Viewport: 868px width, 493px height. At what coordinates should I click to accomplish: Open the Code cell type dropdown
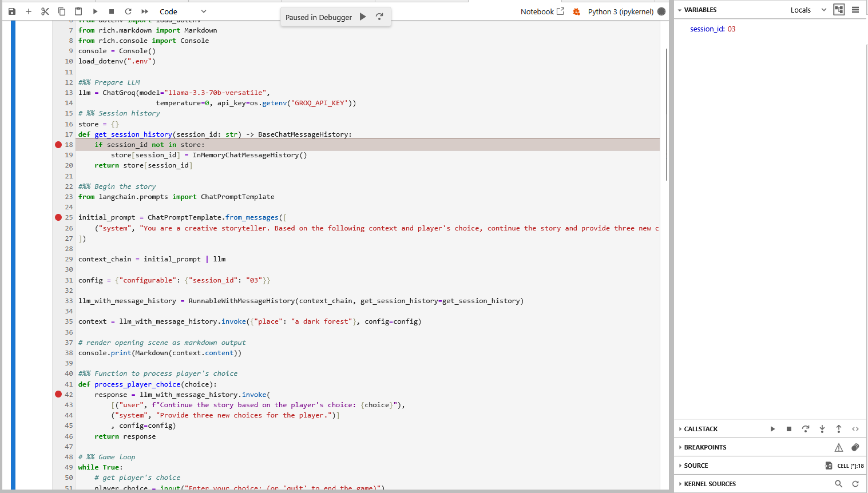(x=183, y=11)
